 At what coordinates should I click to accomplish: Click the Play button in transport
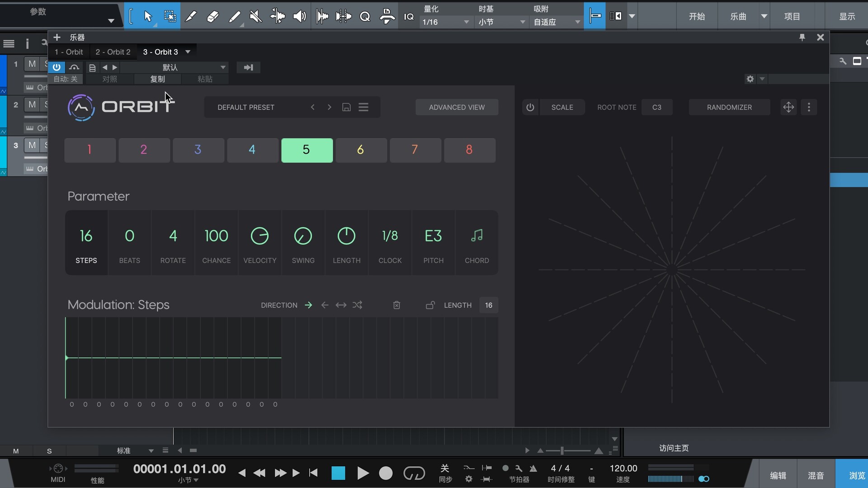363,473
